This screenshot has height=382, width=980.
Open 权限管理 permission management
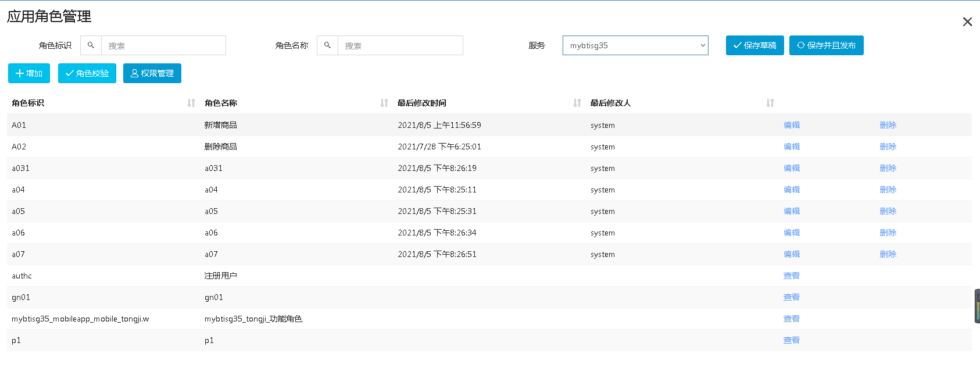point(152,73)
